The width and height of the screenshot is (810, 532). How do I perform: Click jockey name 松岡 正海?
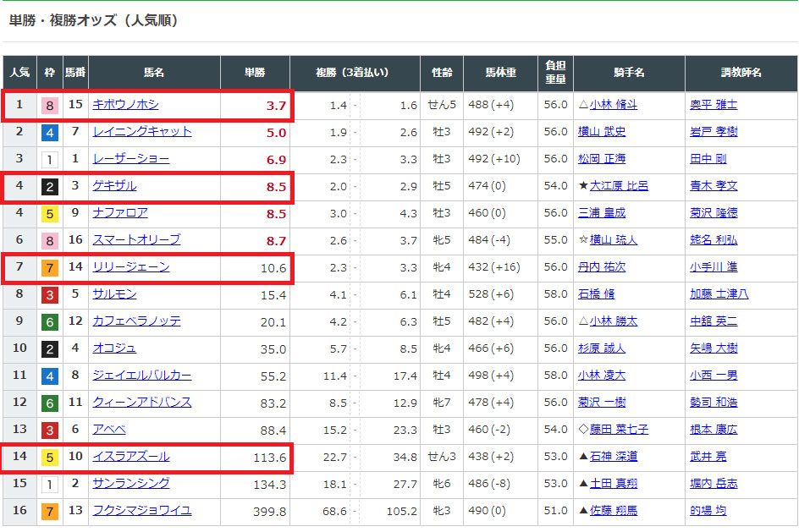601,159
